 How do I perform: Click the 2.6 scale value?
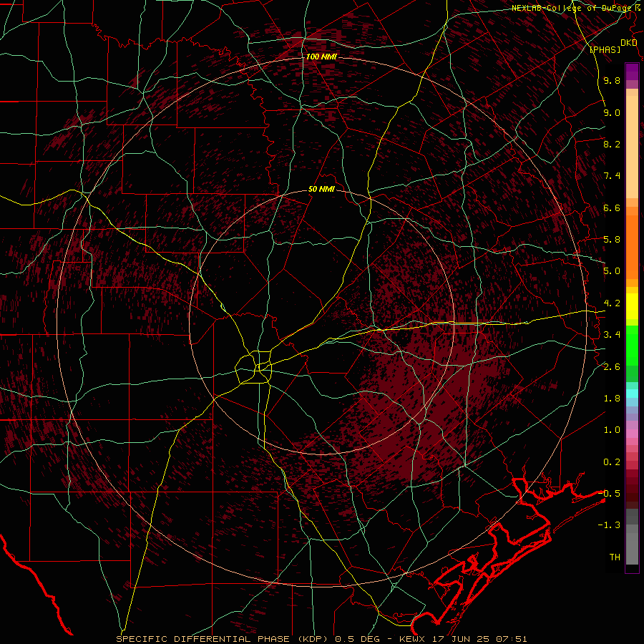pyautogui.click(x=612, y=366)
